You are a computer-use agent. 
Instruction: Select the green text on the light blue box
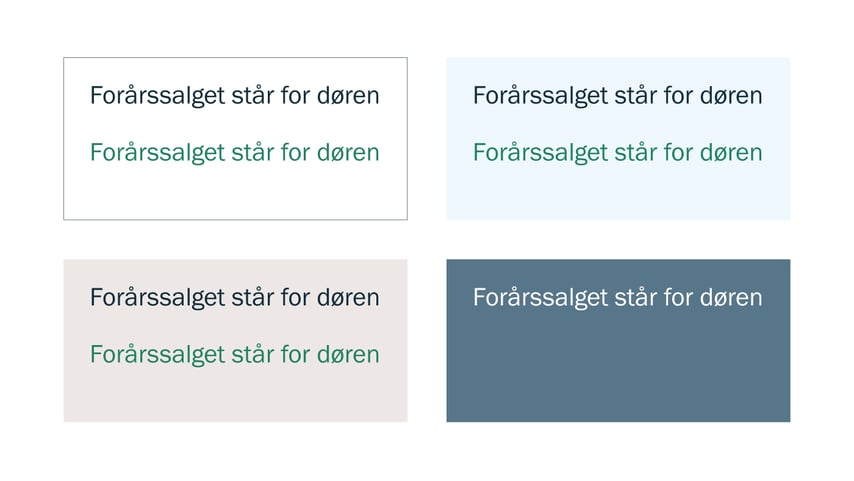click(618, 153)
